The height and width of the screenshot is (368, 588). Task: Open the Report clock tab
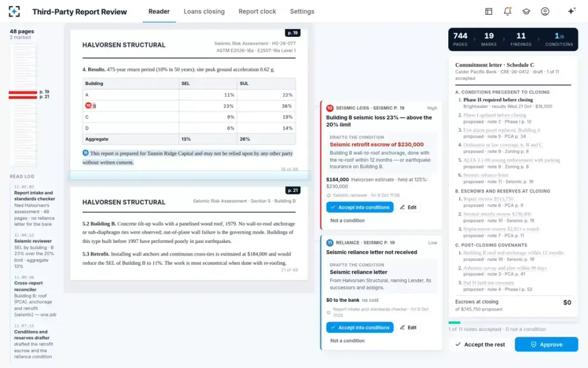[x=257, y=11]
